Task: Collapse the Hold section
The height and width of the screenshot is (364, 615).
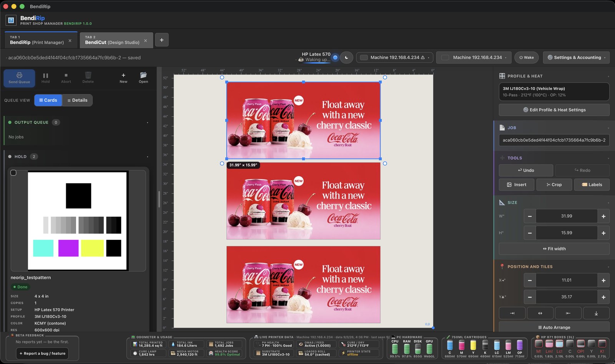Action: point(148,157)
